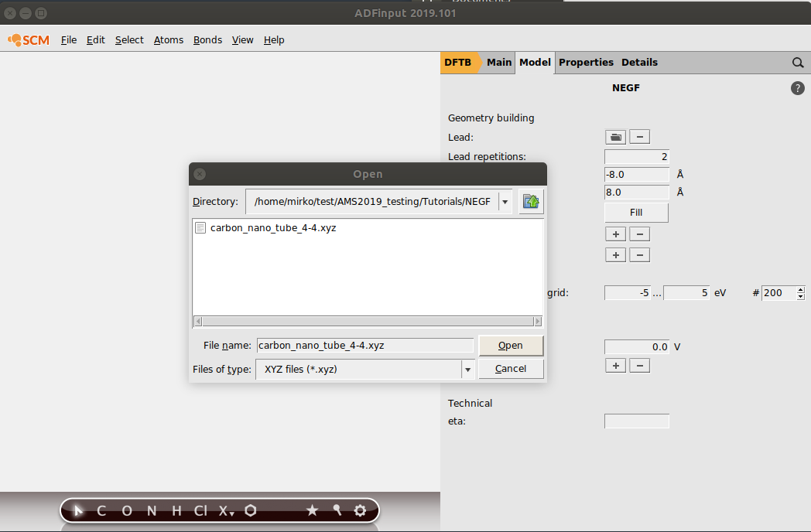Image resolution: width=811 pixels, height=532 pixels.
Task: Switch to the Main tab
Action: point(499,63)
